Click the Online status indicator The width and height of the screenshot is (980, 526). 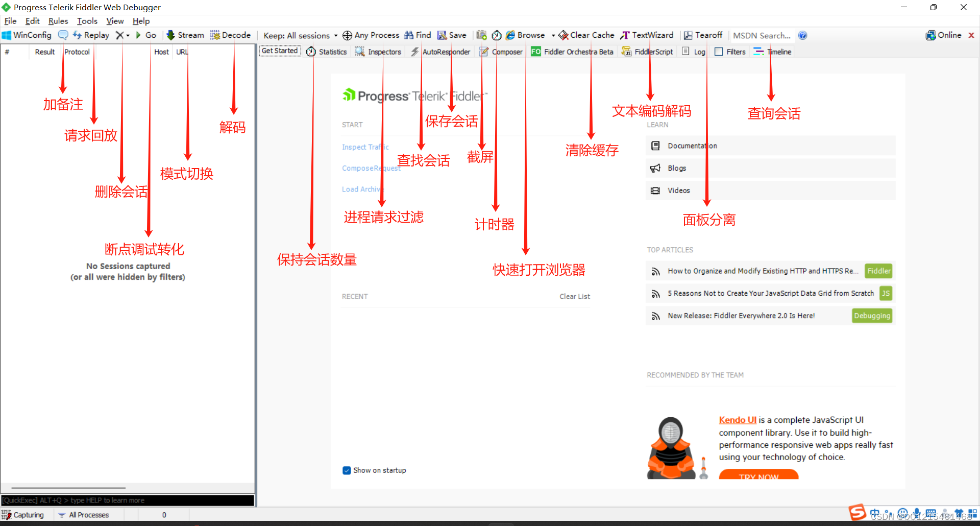[x=943, y=35]
